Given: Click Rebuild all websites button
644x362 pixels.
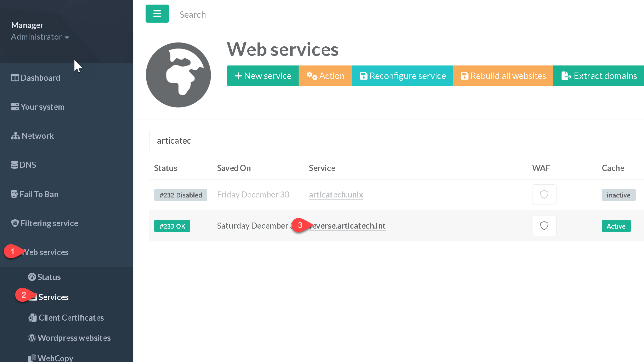Looking at the screenshot, I should coord(503,76).
